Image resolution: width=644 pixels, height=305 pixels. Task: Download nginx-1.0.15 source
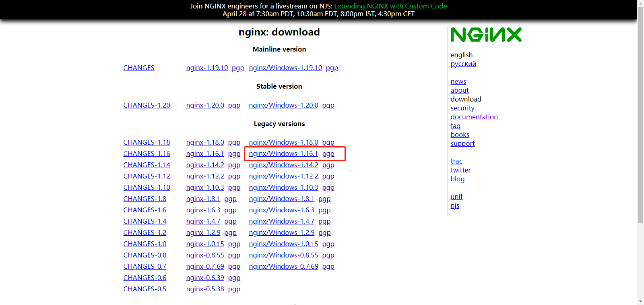pyautogui.click(x=205, y=244)
